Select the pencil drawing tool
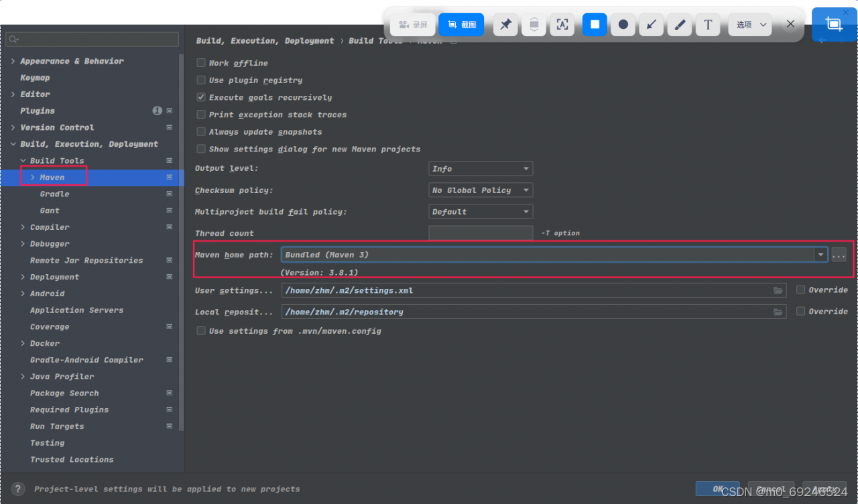 tap(680, 25)
